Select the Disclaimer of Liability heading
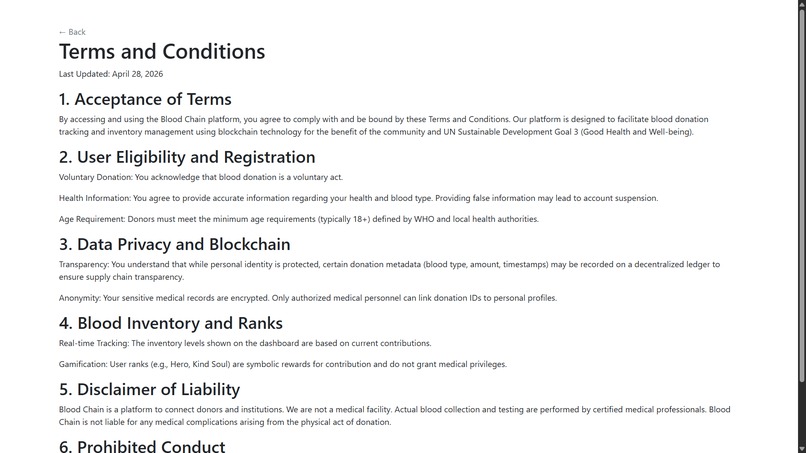 tap(149, 389)
